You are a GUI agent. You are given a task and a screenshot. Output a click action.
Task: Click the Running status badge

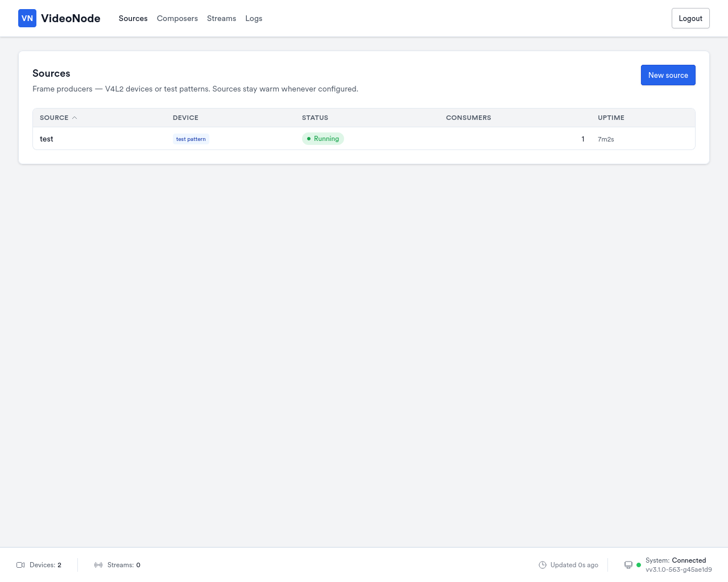tap(323, 139)
